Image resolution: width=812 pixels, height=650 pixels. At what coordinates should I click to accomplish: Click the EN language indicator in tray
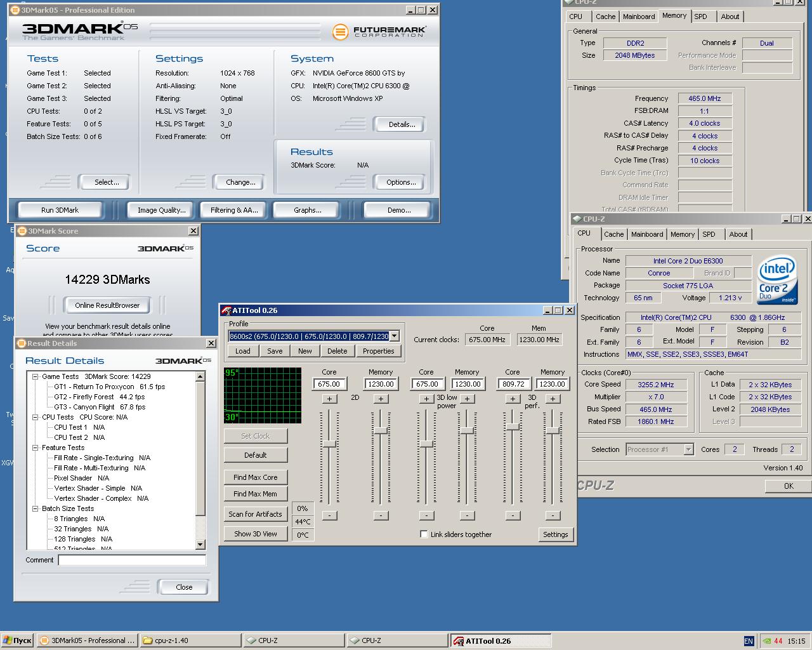[749, 641]
